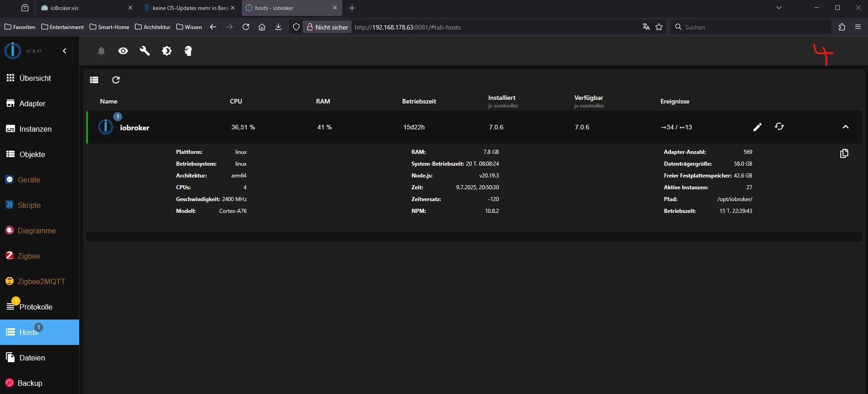868x394 pixels.
Task: Open the browser downloads panel
Action: (279, 27)
